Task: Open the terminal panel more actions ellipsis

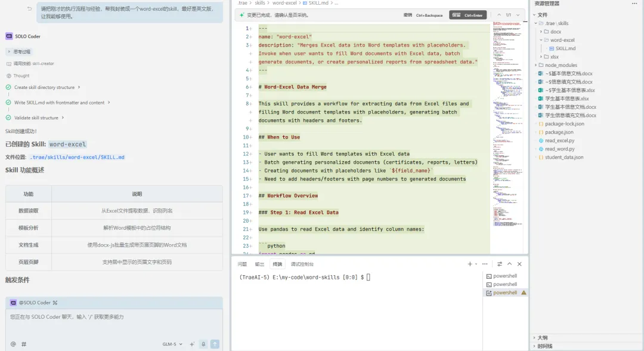Action: tap(485, 264)
